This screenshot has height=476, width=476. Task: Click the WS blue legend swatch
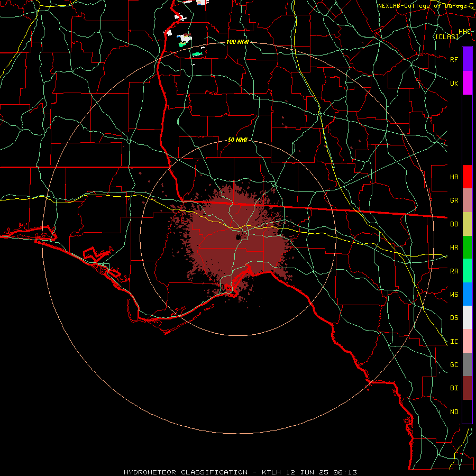(467, 294)
